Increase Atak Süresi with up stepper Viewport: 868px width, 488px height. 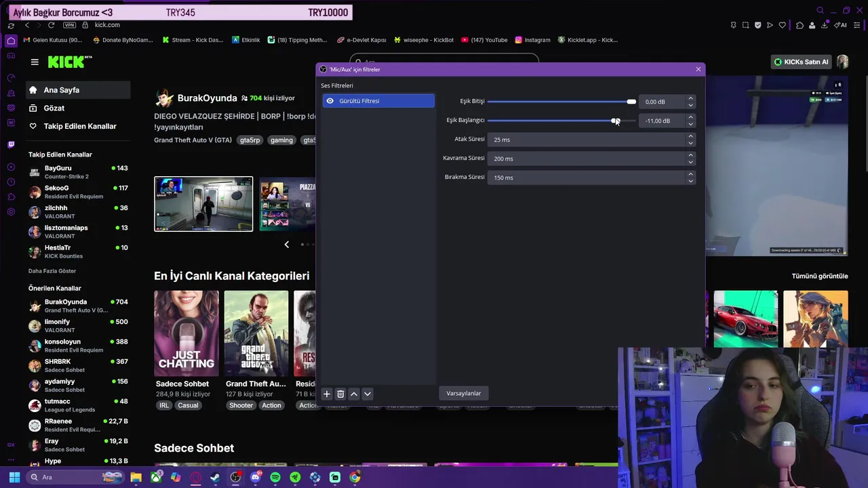[690, 136]
